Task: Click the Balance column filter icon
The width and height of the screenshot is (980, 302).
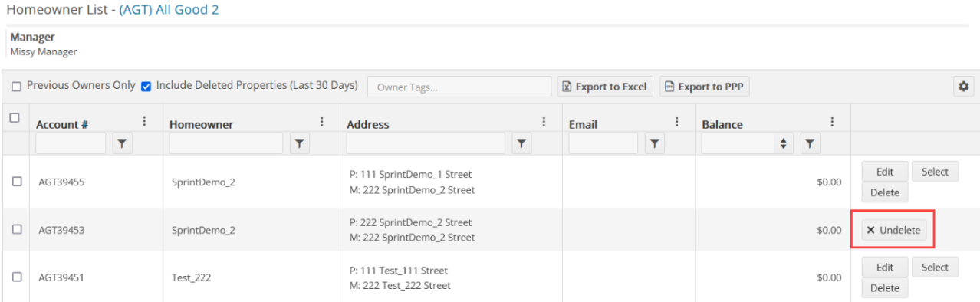Action: (810, 143)
